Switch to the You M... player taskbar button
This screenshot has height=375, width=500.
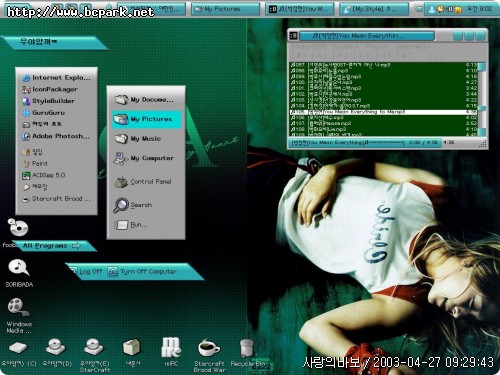coord(301,9)
